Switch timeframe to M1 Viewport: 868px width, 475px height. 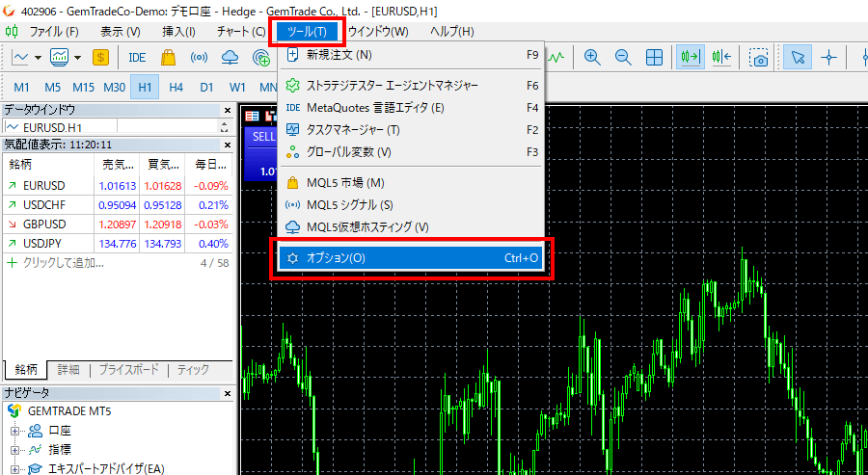(x=21, y=88)
